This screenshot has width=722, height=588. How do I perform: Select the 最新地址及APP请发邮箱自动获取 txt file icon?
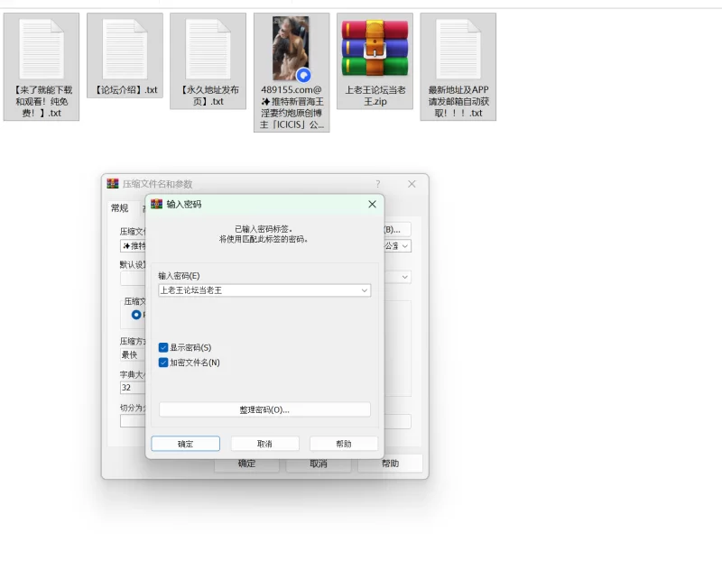[458, 50]
